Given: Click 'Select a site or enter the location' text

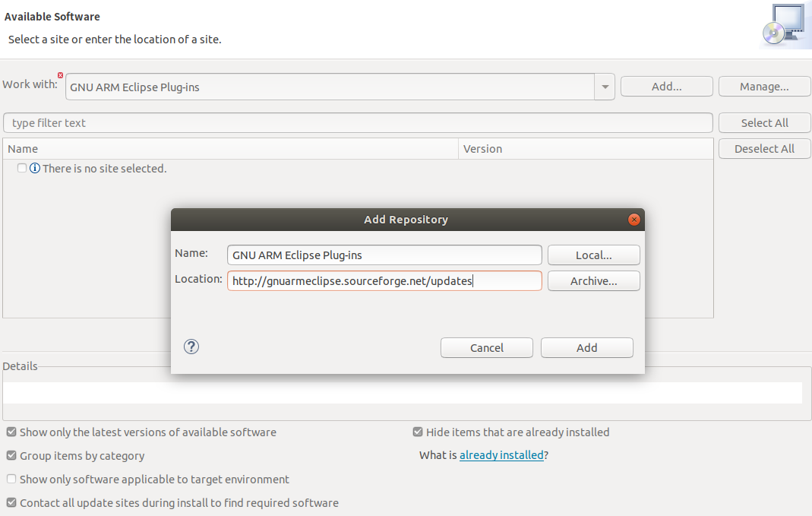Looking at the screenshot, I should click(115, 40).
